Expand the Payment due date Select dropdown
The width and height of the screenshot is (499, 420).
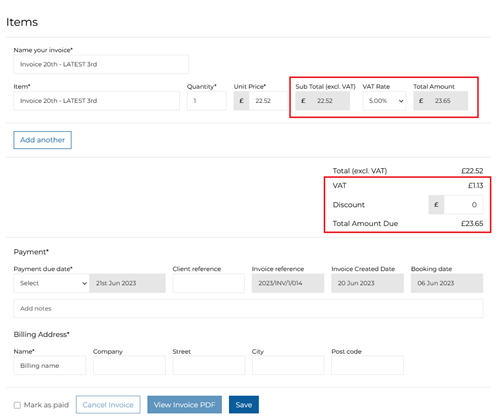pyautogui.click(x=51, y=283)
